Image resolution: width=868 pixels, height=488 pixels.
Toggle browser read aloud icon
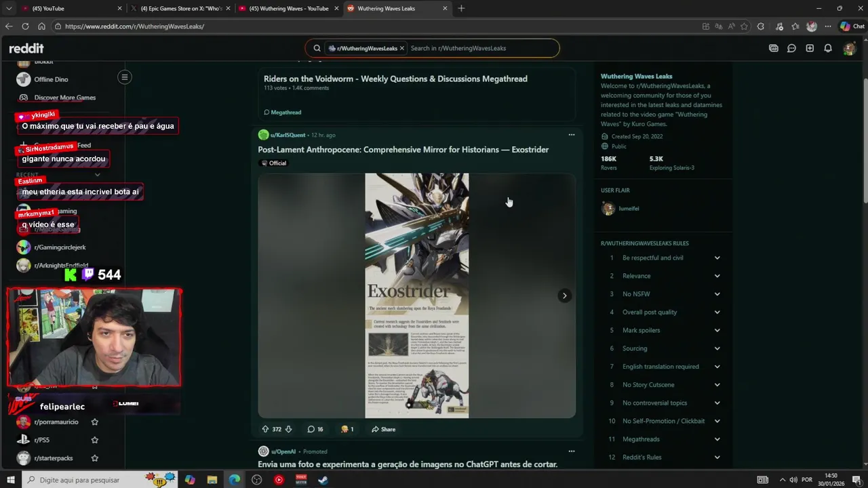[732, 26]
